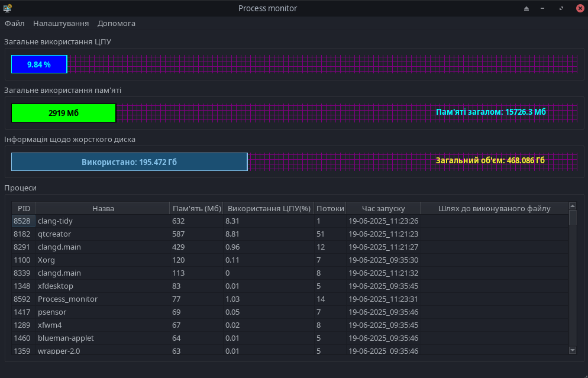Click start time 19-06-2025_11:23:31

coord(383,299)
